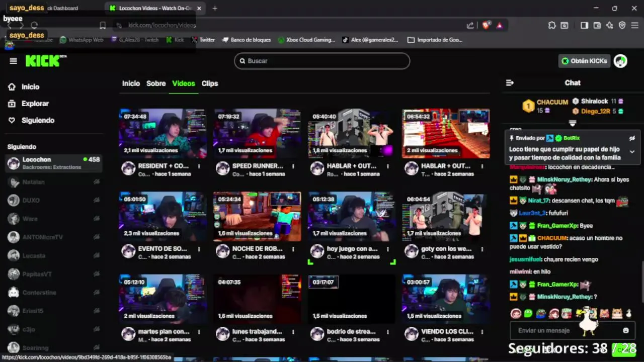The width and height of the screenshot is (644, 362).
Task: Open browser extensions puzzle icon
Action: [x=552, y=25]
